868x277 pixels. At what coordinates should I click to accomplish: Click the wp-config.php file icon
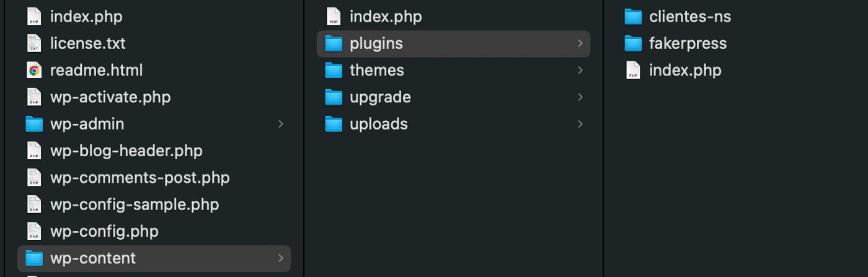34,231
